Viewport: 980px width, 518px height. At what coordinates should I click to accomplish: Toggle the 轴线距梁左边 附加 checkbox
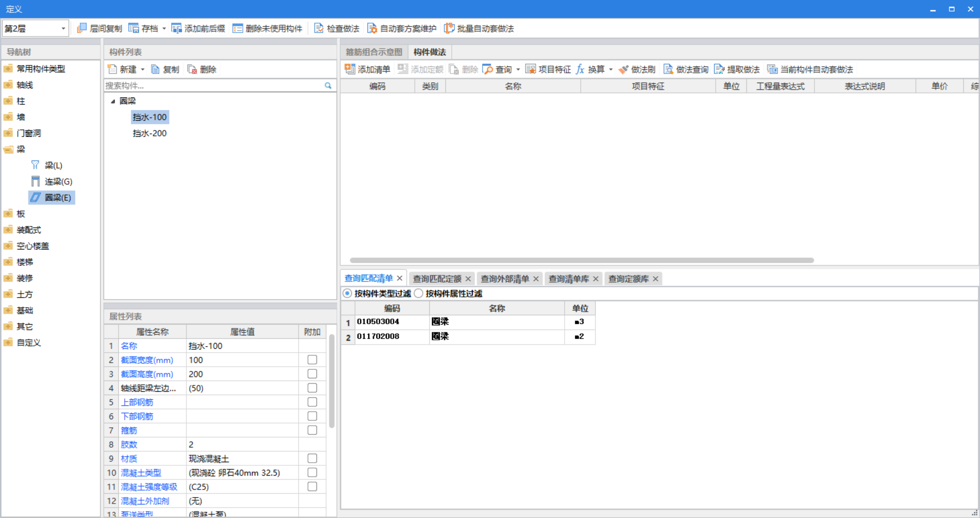coord(312,388)
